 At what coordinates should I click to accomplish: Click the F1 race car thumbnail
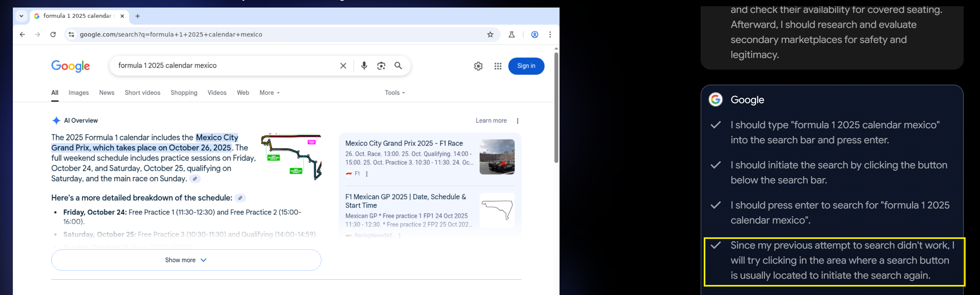pos(497,157)
